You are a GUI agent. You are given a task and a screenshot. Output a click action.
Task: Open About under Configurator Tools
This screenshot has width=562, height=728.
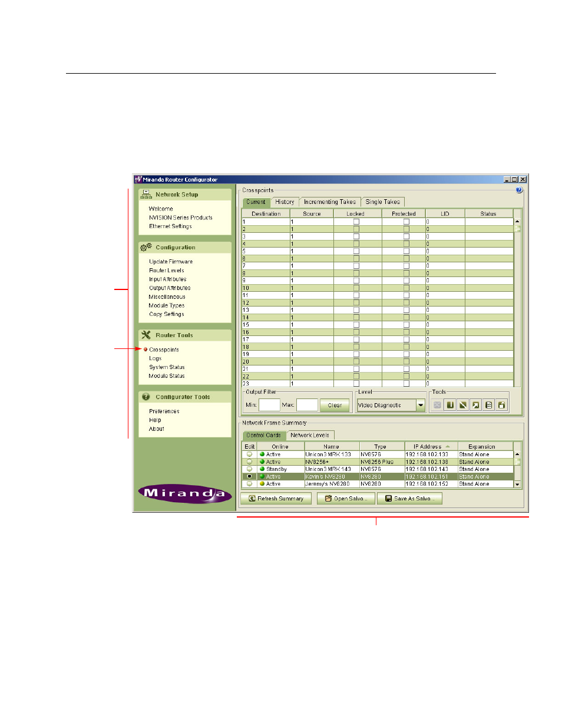coord(156,429)
